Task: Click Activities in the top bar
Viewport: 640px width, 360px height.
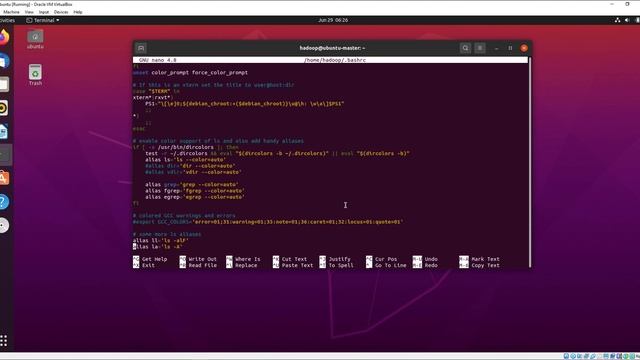Action: 7,20
